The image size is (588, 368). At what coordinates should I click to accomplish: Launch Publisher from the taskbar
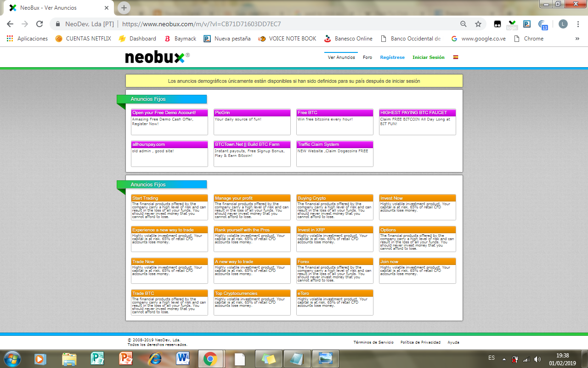[97, 358]
